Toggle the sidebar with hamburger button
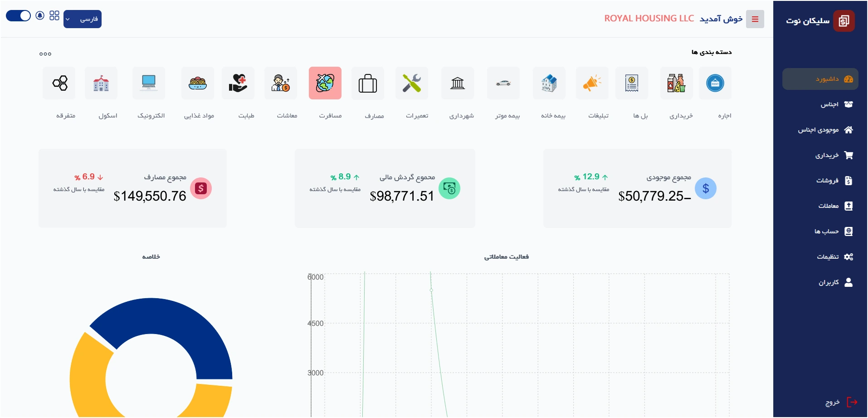Viewport: 868px width, 418px height. tap(755, 19)
